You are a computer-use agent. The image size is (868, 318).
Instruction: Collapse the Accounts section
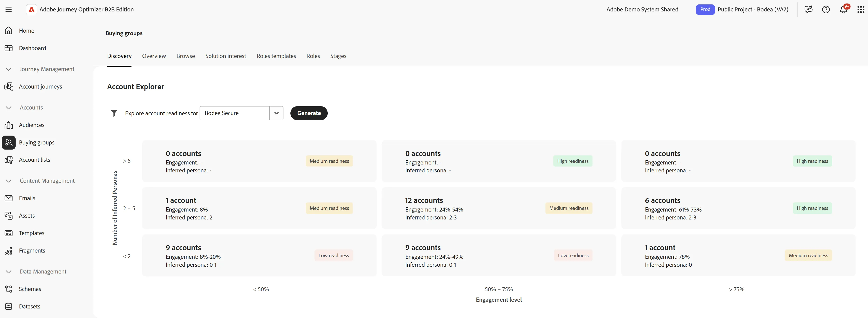click(9, 108)
